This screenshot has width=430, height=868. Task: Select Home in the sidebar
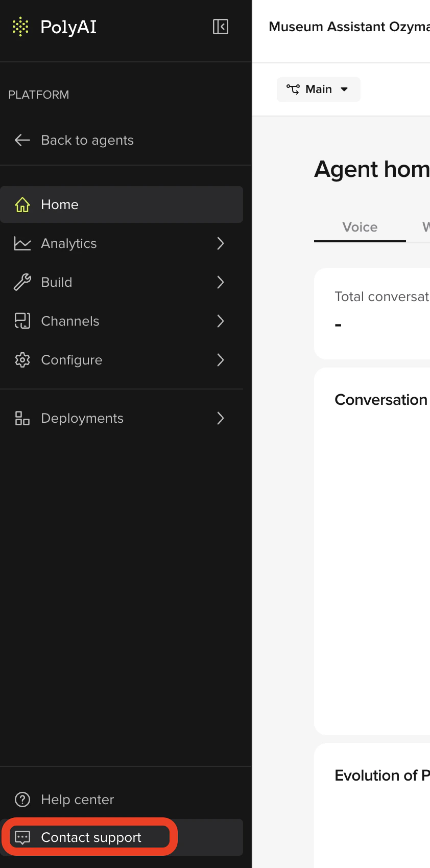(x=122, y=204)
